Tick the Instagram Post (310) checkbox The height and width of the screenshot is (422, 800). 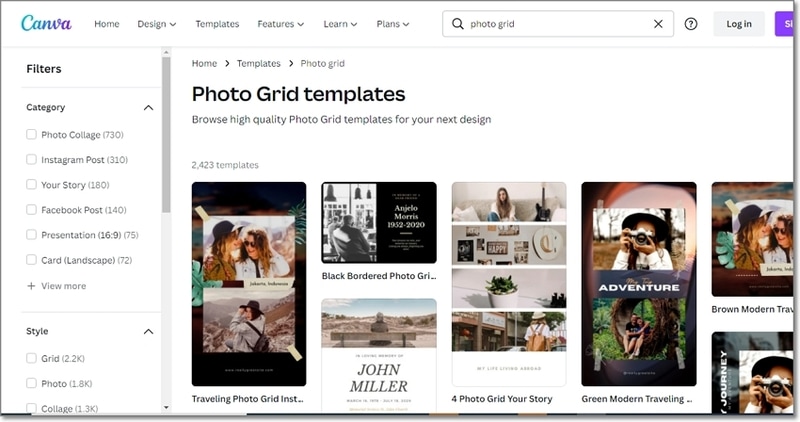(x=31, y=159)
